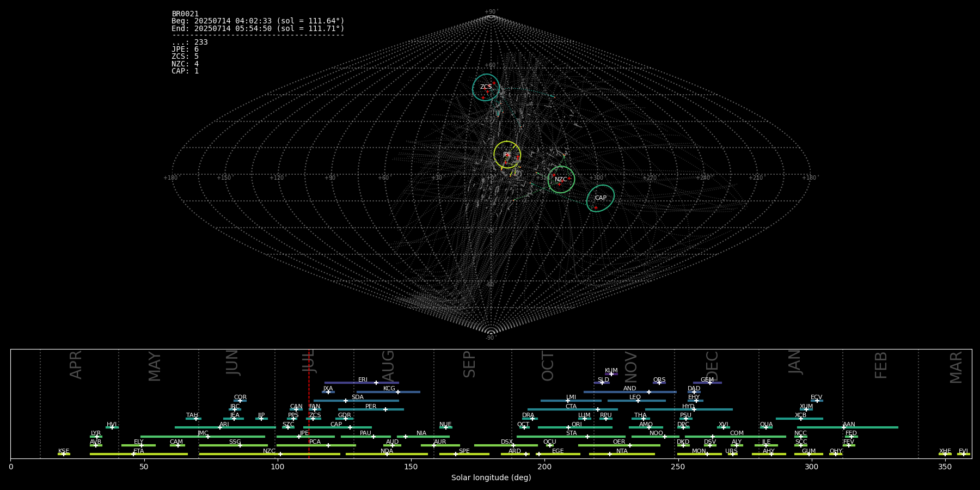Click the AND shower label in timeline

630,389
